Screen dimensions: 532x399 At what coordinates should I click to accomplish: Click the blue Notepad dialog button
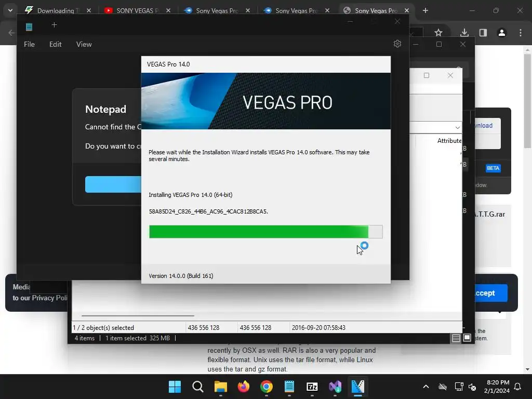[x=113, y=184]
